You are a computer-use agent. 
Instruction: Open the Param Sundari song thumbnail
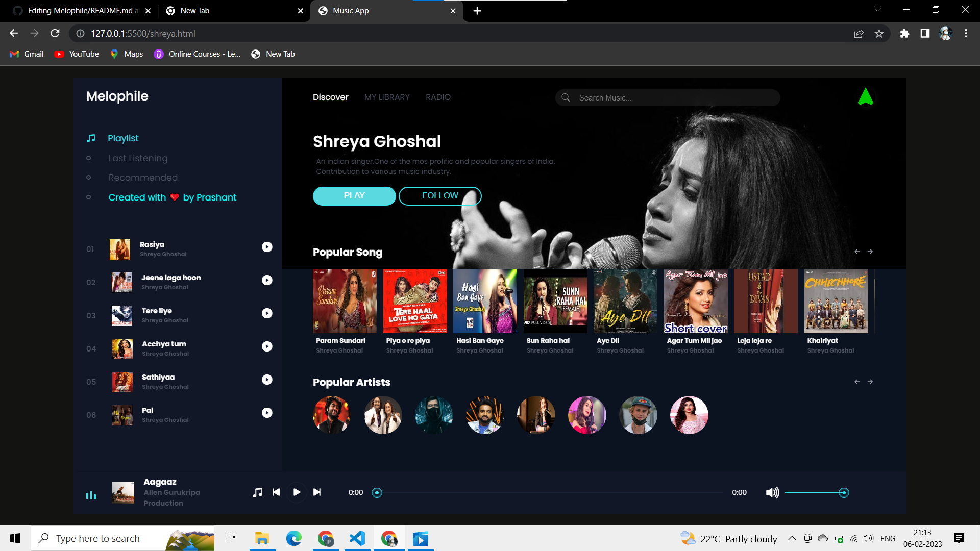pyautogui.click(x=345, y=301)
